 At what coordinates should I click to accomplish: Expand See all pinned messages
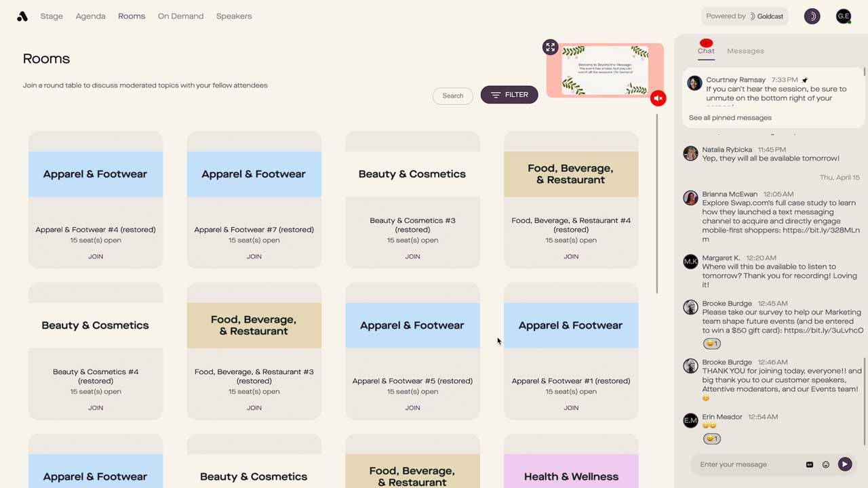(730, 118)
